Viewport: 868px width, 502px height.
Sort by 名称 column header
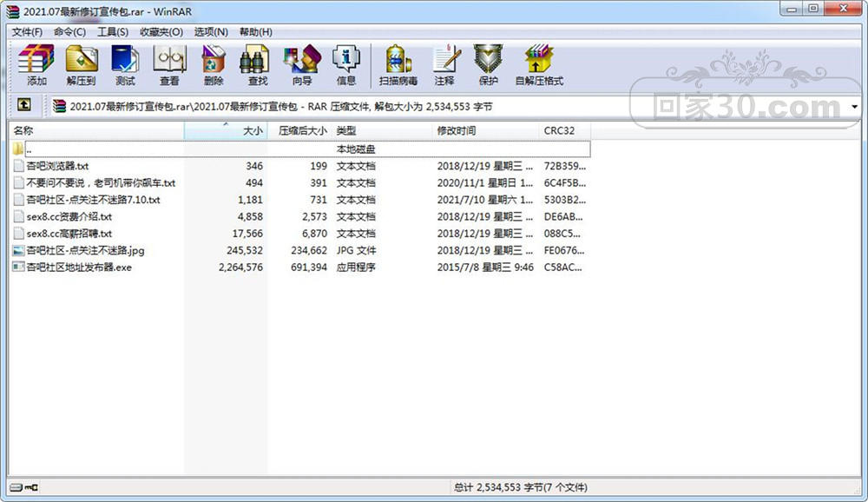click(96, 131)
